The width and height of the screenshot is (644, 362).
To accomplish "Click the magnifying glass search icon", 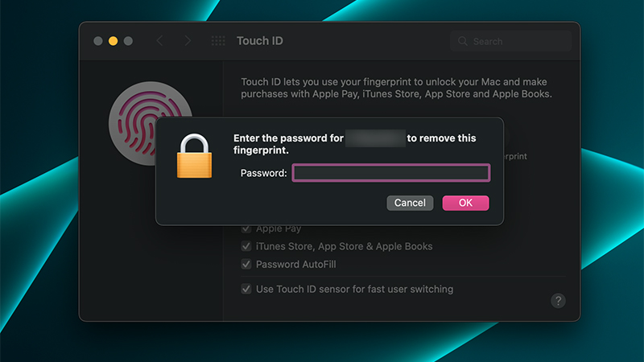I will 463,41.
